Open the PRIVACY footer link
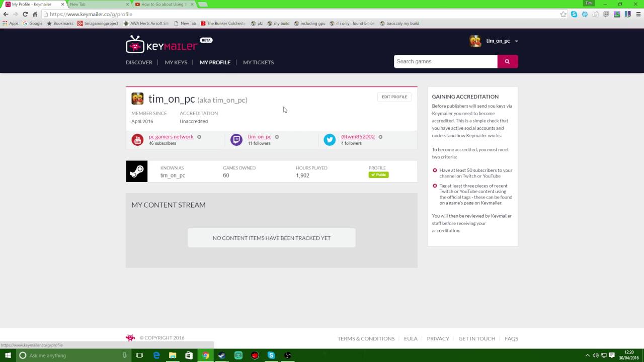 coord(438,338)
